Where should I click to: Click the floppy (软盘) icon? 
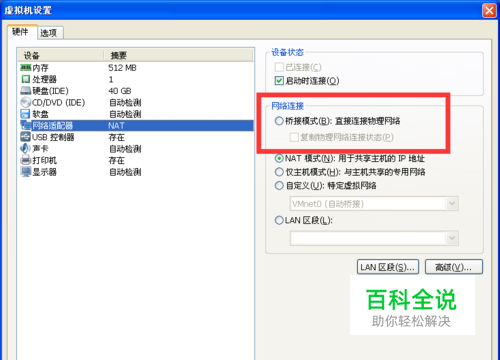(26, 114)
